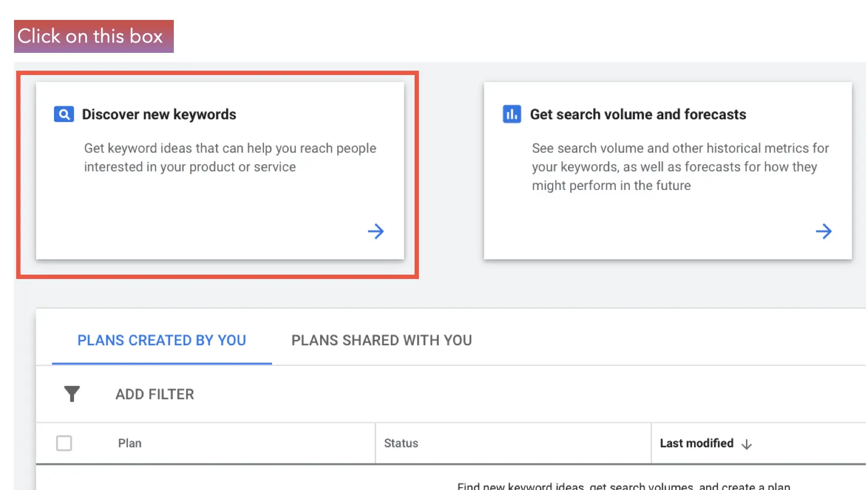The image size is (868, 490).
Task: Open the Get search volume and forecasts heading
Action: point(638,114)
